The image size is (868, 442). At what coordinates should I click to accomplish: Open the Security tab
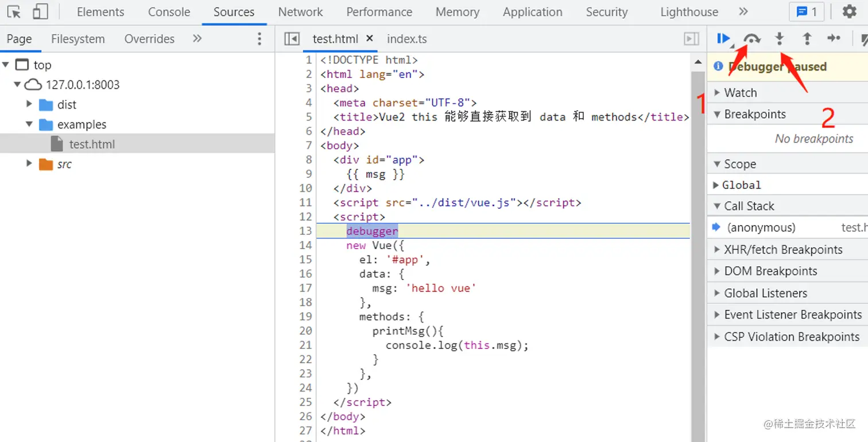(607, 12)
